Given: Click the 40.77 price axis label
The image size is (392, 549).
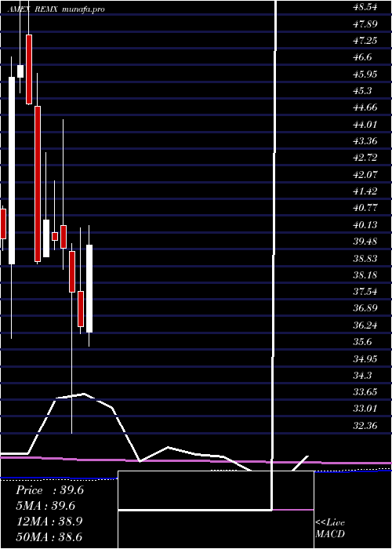Looking at the screenshot, I should point(365,208).
